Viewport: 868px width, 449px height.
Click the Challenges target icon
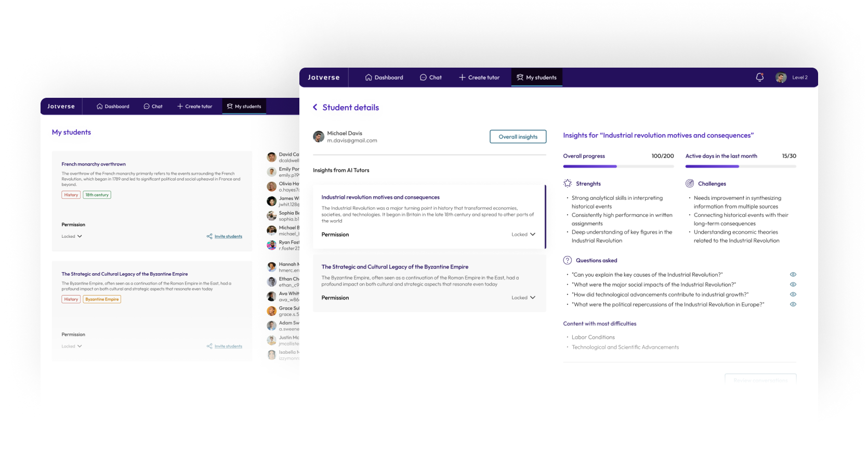click(x=690, y=184)
